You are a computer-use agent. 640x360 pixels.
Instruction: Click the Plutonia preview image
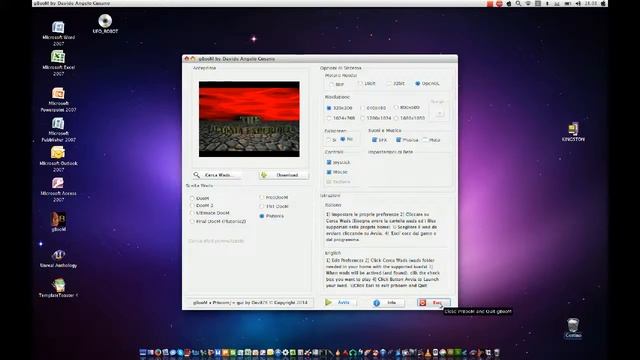[249, 119]
